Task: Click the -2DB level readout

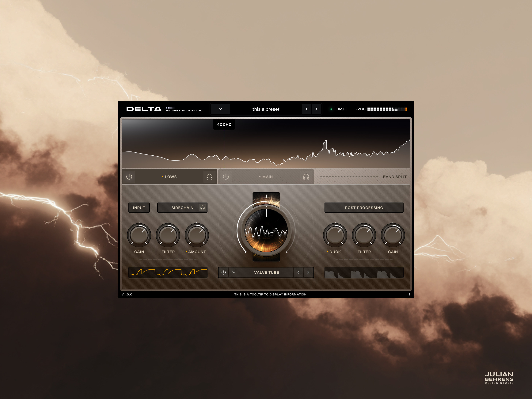Action: click(360, 109)
